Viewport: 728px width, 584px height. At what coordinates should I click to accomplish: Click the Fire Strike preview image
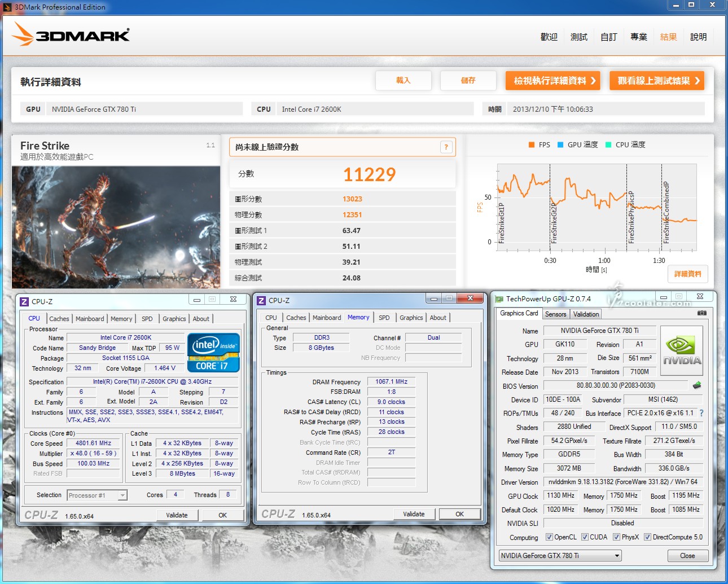click(x=116, y=227)
